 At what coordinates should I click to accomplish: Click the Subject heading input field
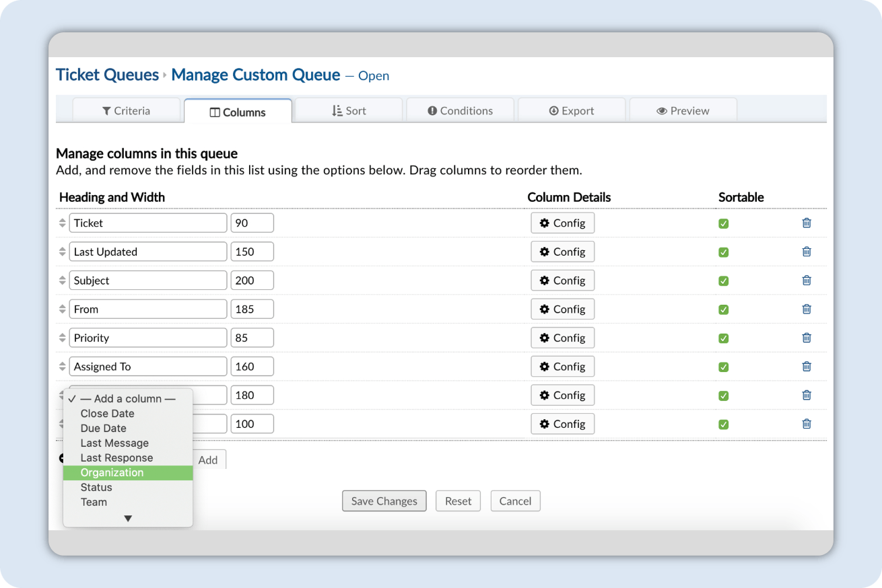point(148,281)
